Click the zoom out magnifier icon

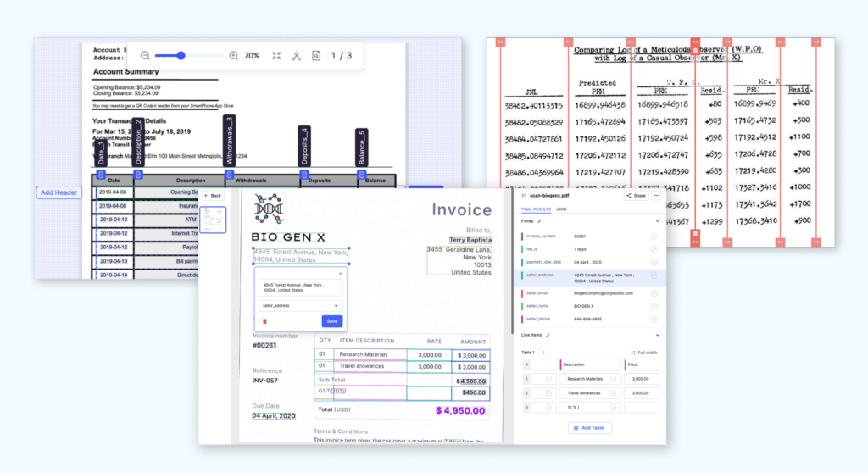(145, 56)
